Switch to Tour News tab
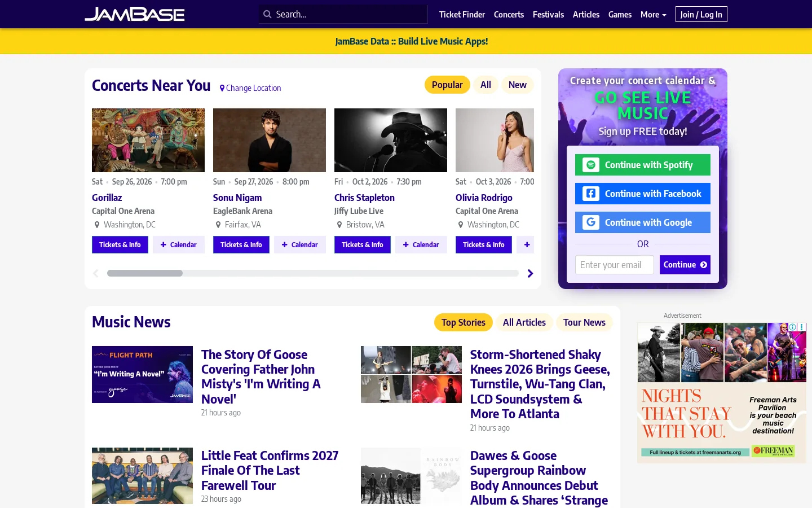The width and height of the screenshot is (812, 508). pos(584,322)
